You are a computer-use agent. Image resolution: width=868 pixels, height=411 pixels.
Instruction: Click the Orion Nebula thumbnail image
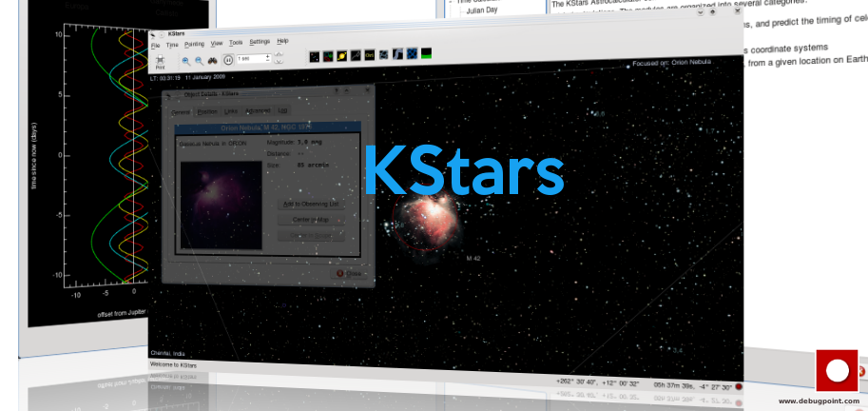pos(222,205)
